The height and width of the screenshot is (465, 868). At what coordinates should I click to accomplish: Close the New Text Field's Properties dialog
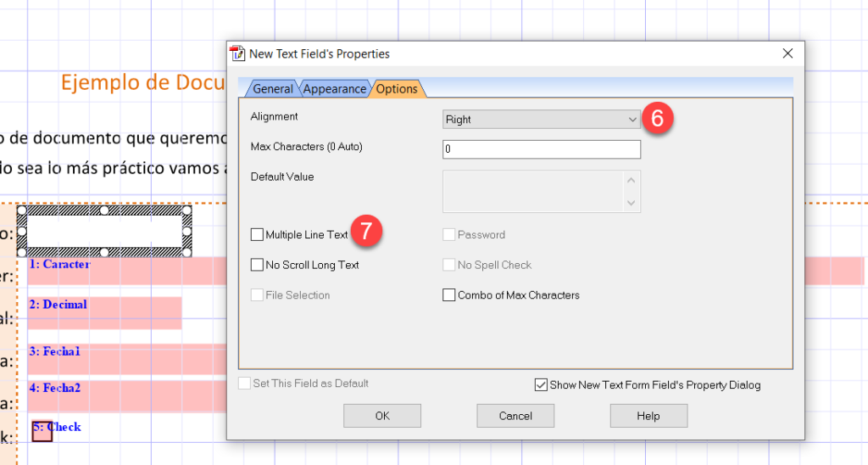pyautogui.click(x=787, y=53)
